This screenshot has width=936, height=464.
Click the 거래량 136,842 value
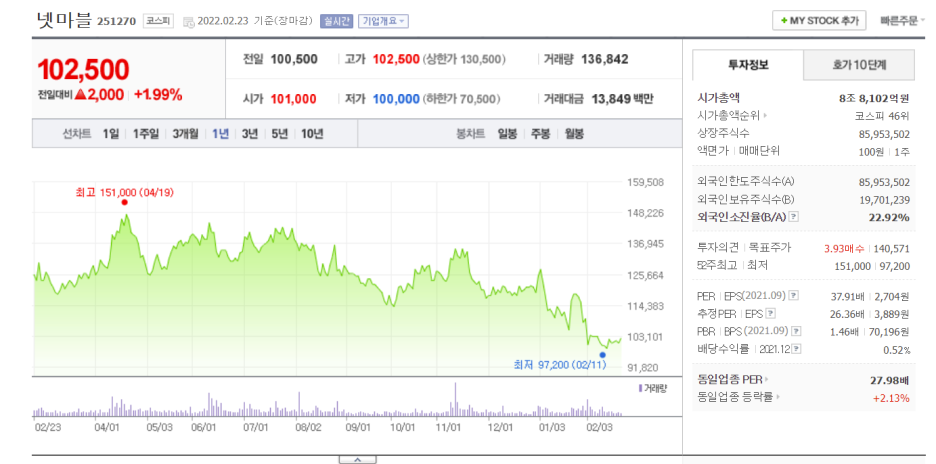[604, 59]
